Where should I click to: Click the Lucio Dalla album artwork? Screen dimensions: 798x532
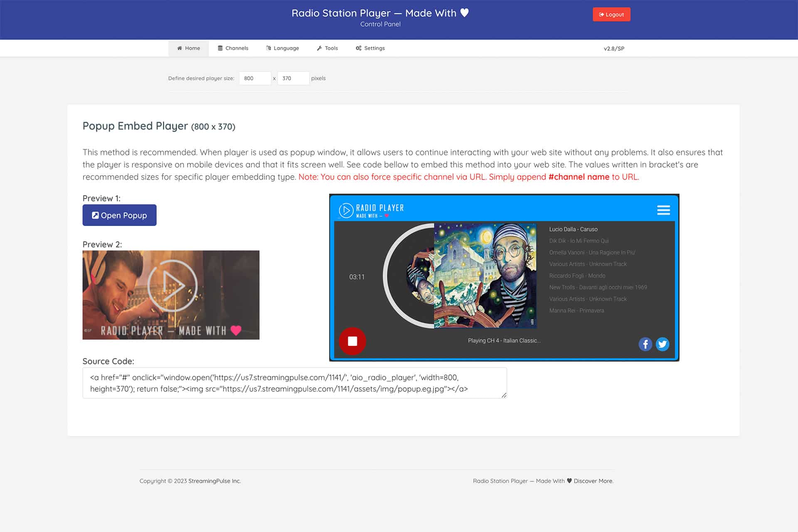coord(485,276)
